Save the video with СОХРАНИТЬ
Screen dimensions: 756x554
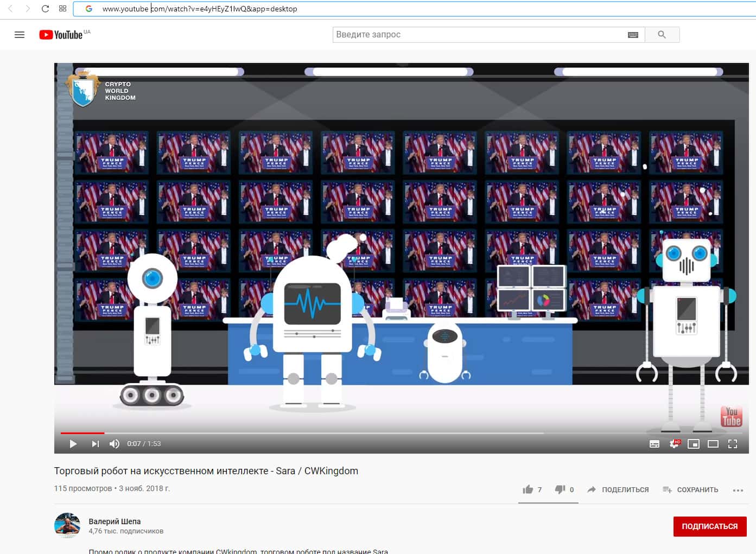pos(690,489)
